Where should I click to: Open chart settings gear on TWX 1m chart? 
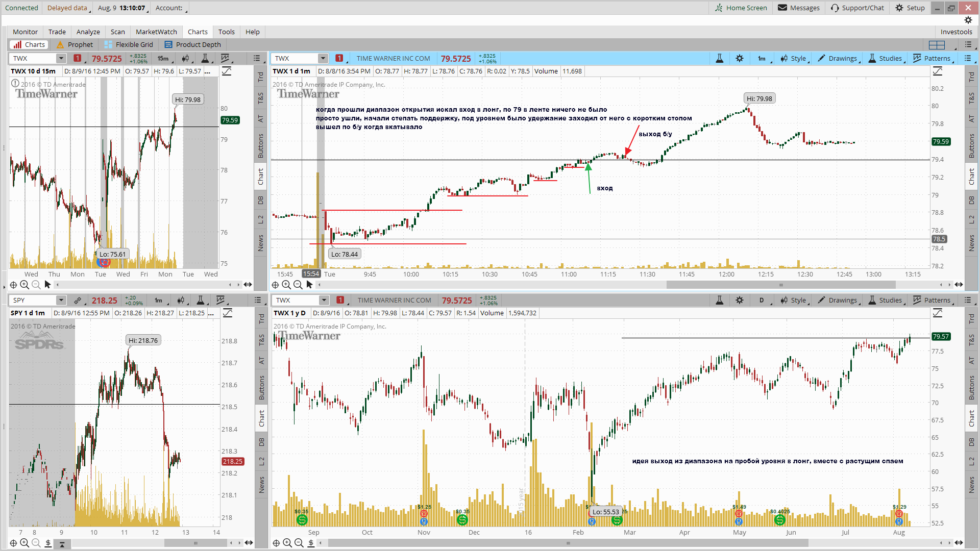point(739,58)
